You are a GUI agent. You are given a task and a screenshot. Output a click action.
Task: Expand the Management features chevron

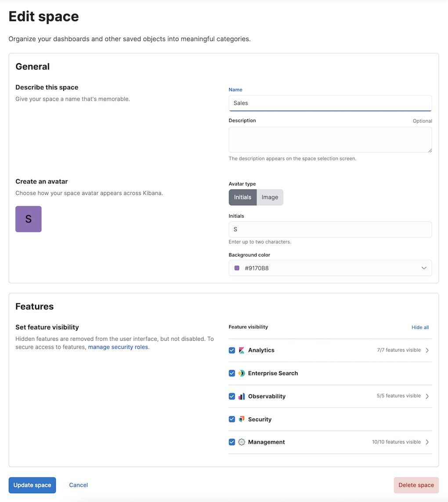pyautogui.click(x=427, y=442)
